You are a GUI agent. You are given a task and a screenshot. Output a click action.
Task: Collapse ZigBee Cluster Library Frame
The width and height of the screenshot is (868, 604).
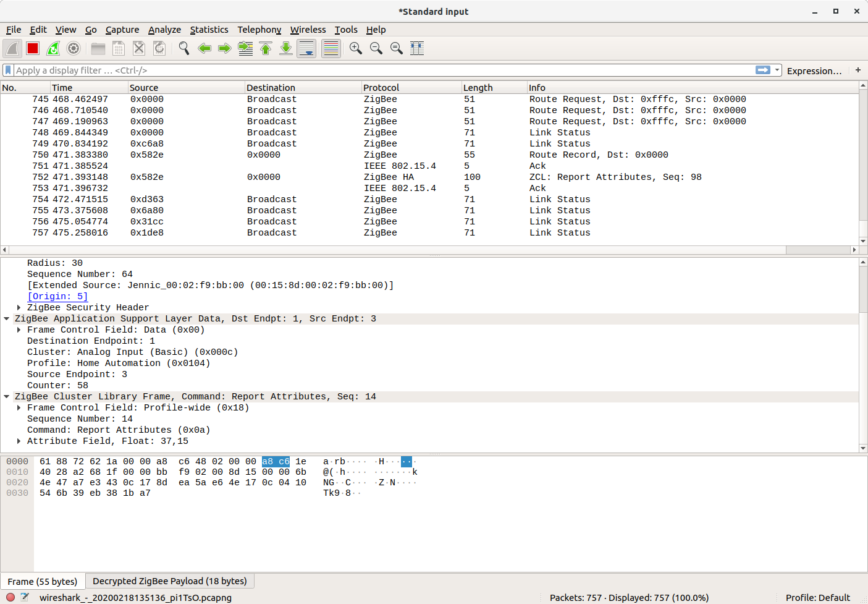click(7, 396)
